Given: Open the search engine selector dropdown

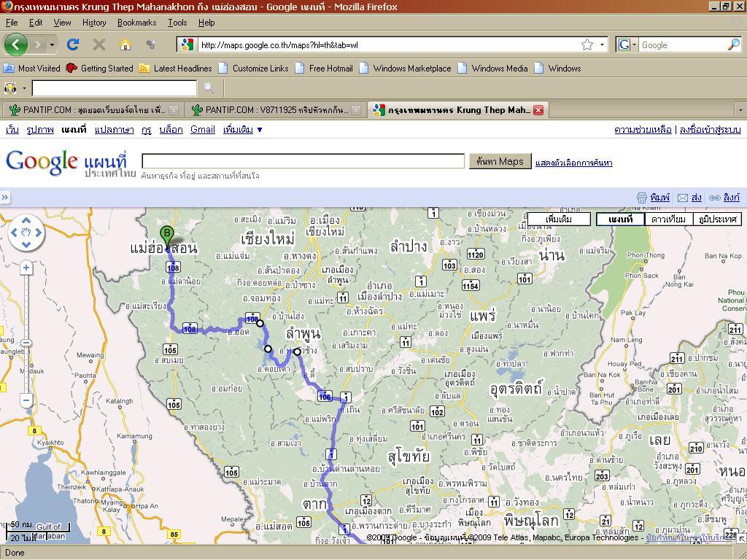Looking at the screenshot, I should pyautogui.click(x=635, y=44).
